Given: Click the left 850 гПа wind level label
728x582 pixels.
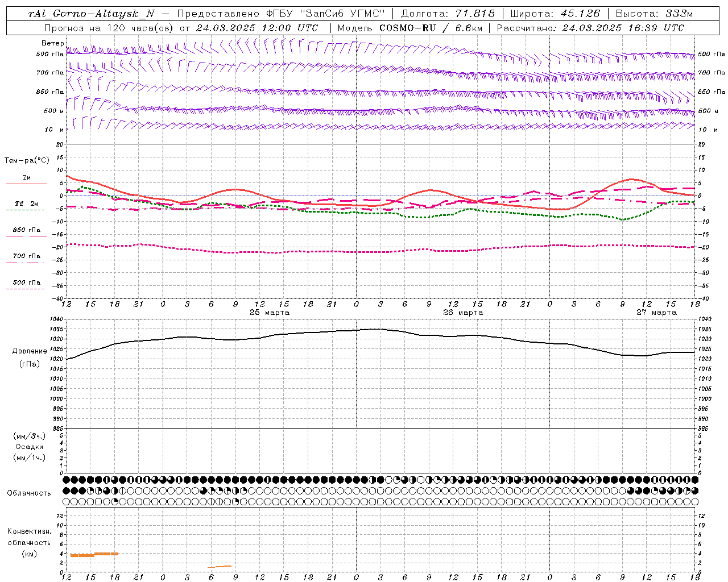Looking at the screenshot, I should point(50,92).
